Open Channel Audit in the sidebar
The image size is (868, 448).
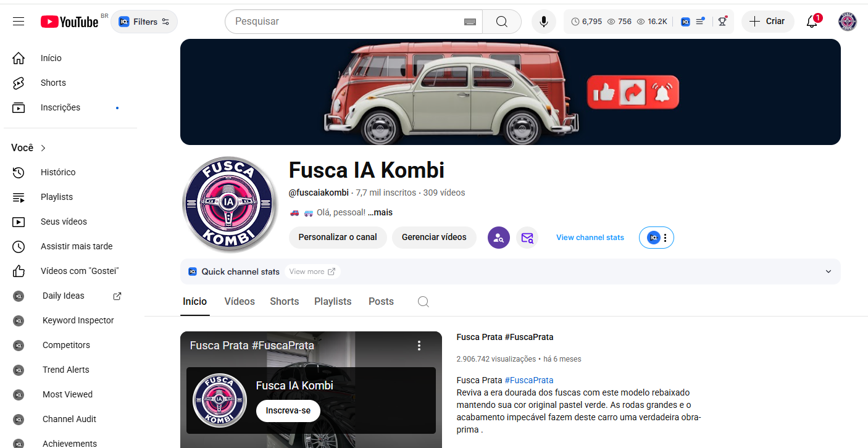click(x=68, y=419)
